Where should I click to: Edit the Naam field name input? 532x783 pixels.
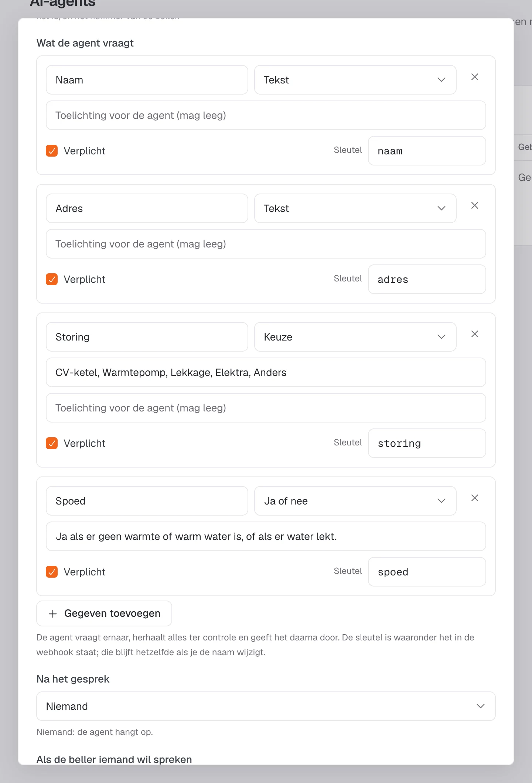(147, 80)
